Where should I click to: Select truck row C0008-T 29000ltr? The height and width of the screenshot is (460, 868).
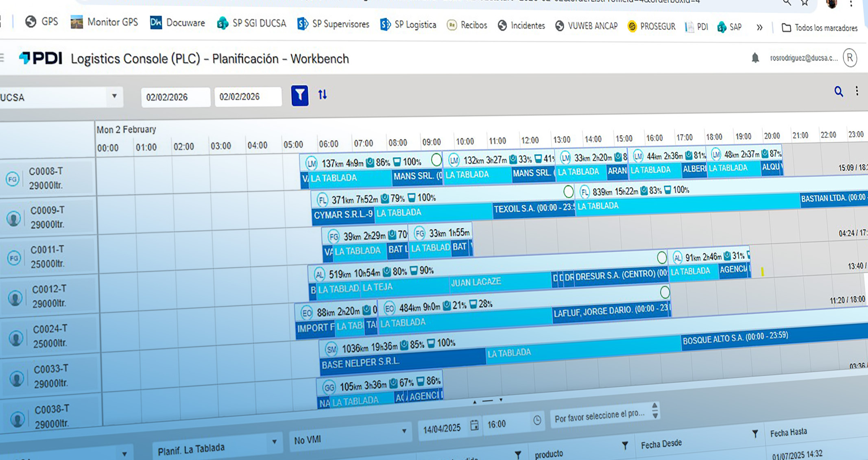coord(48,178)
